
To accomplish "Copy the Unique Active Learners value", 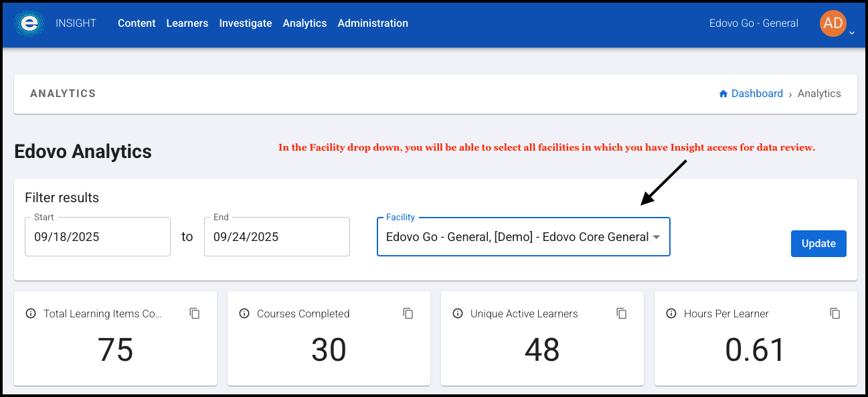I will coord(622,313).
